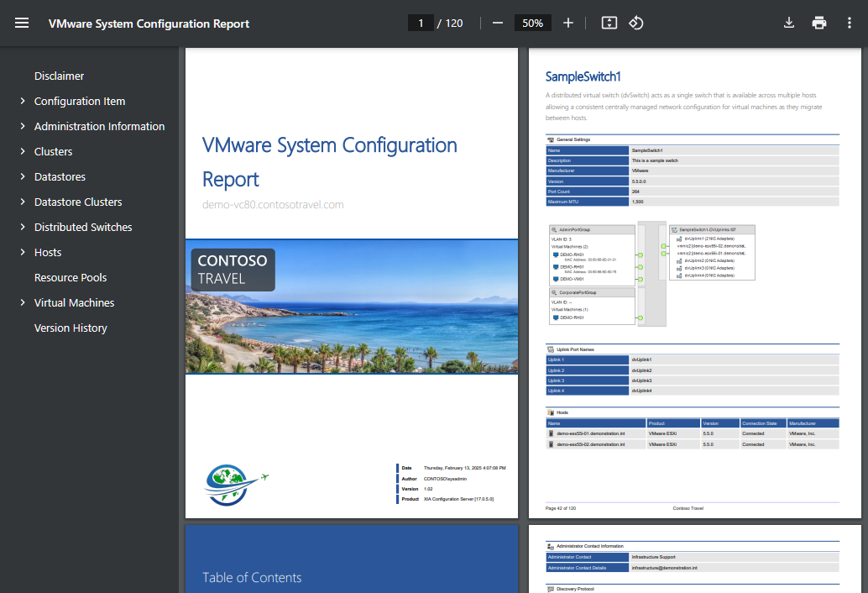Expand Virtual Machines outline entry
Screen dimensions: 868x593
tap(23, 302)
